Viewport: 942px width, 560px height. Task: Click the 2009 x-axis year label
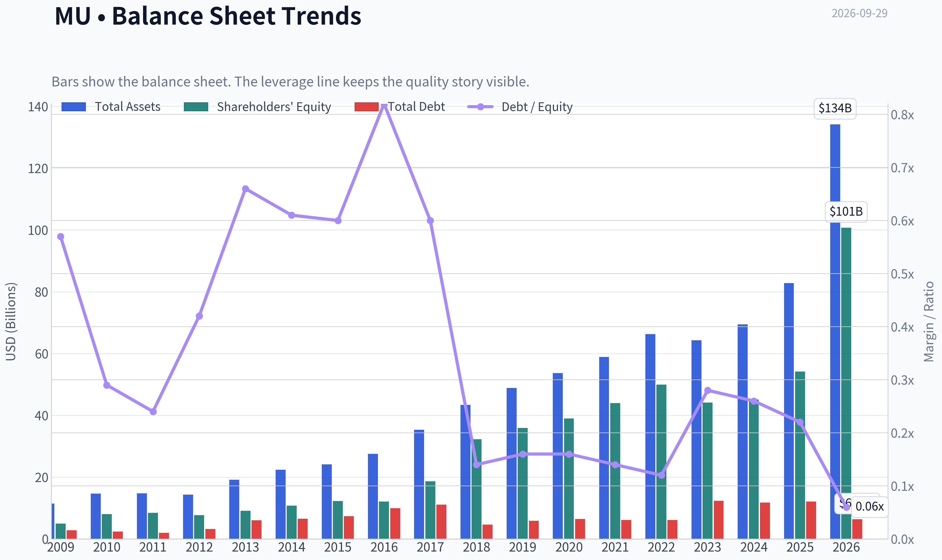pyautogui.click(x=61, y=547)
